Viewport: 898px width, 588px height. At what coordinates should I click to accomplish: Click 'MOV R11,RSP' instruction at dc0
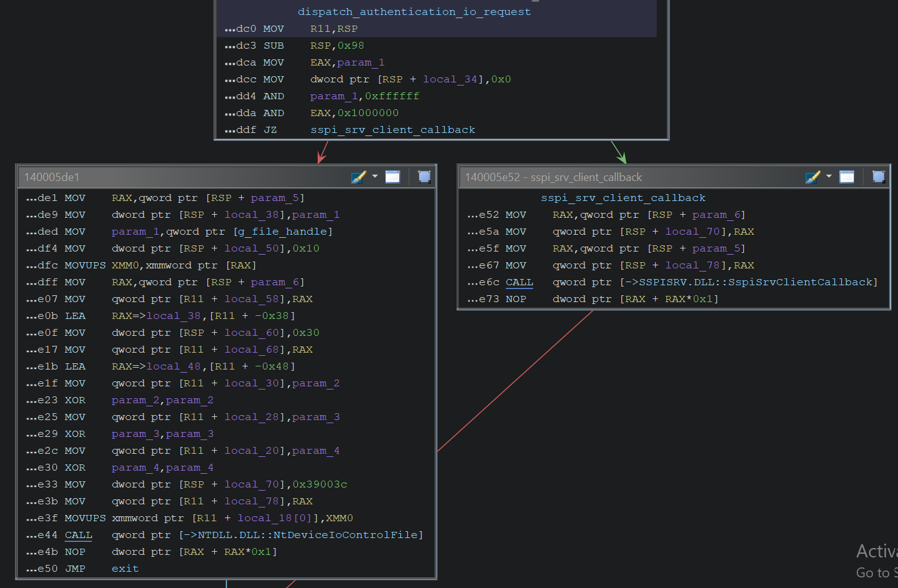coord(310,29)
